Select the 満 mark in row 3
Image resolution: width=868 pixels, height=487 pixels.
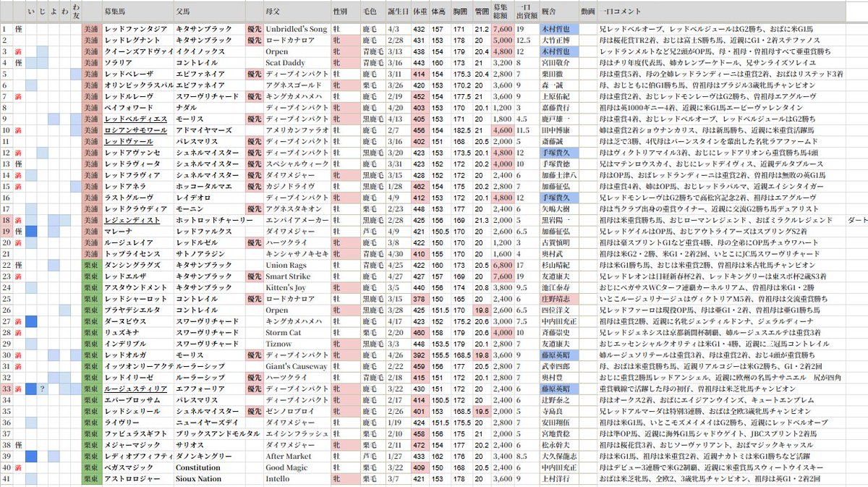point(18,51)
